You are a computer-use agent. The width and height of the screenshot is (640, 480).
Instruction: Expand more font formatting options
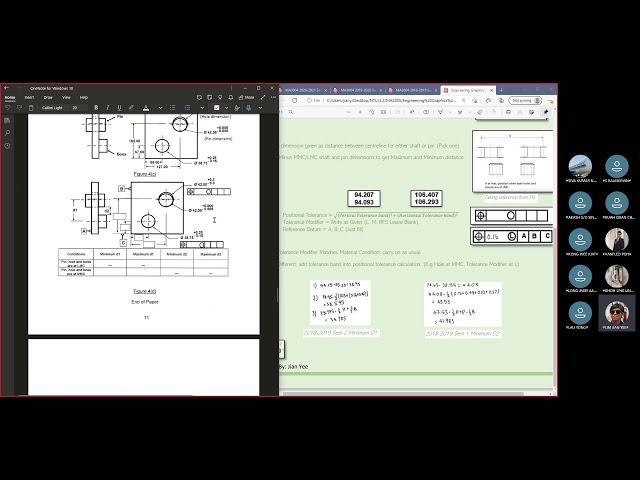160,108
